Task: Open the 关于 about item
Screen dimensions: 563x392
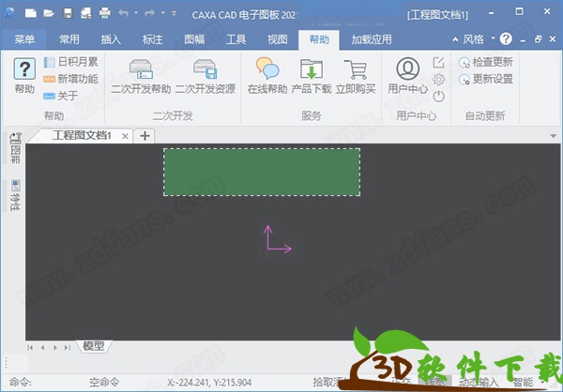Action: [x=61, y=96]
